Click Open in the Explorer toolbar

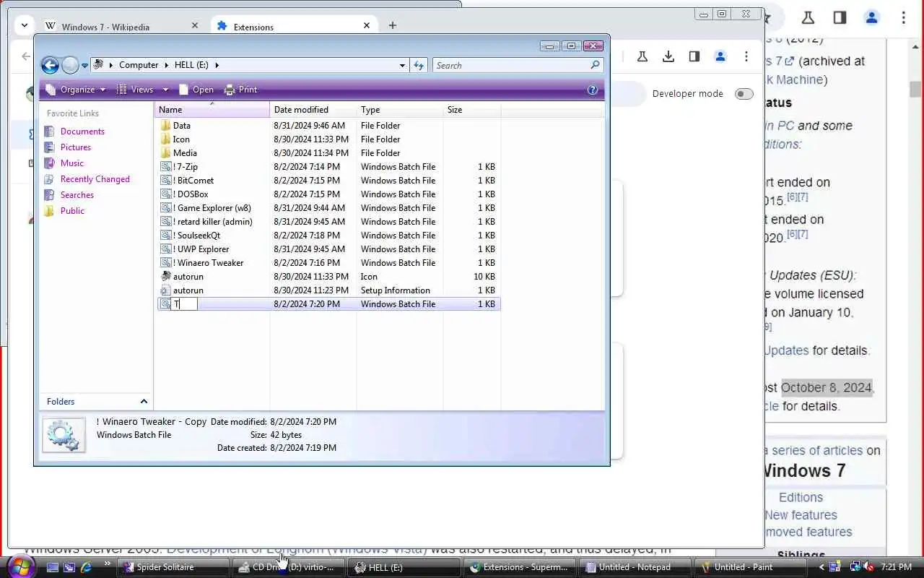(196, 90)
